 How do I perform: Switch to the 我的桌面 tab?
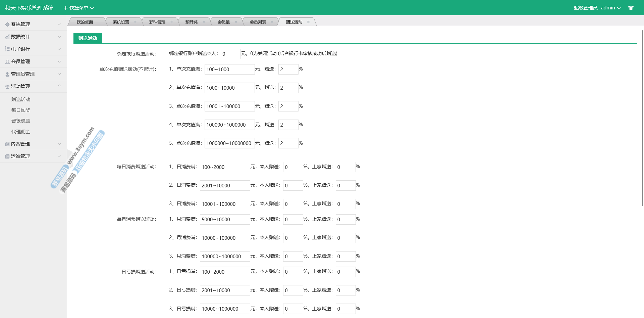coord(85,22)
